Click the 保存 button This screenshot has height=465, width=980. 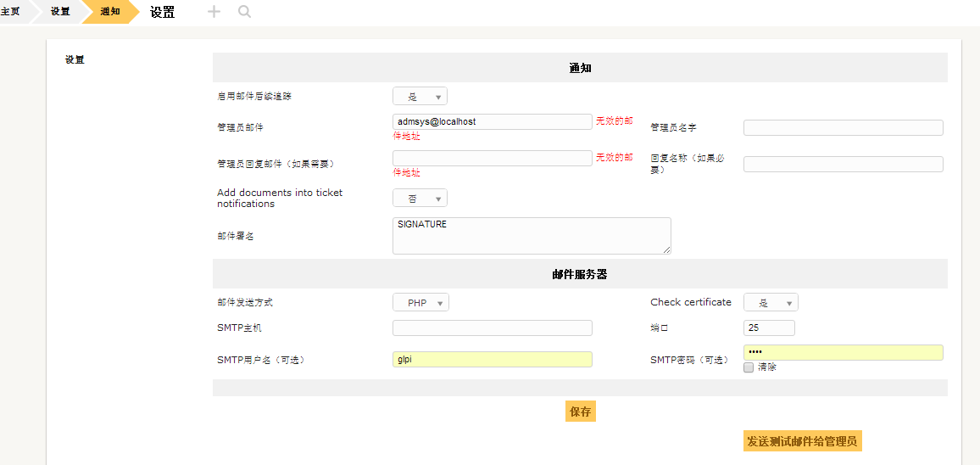581,412
